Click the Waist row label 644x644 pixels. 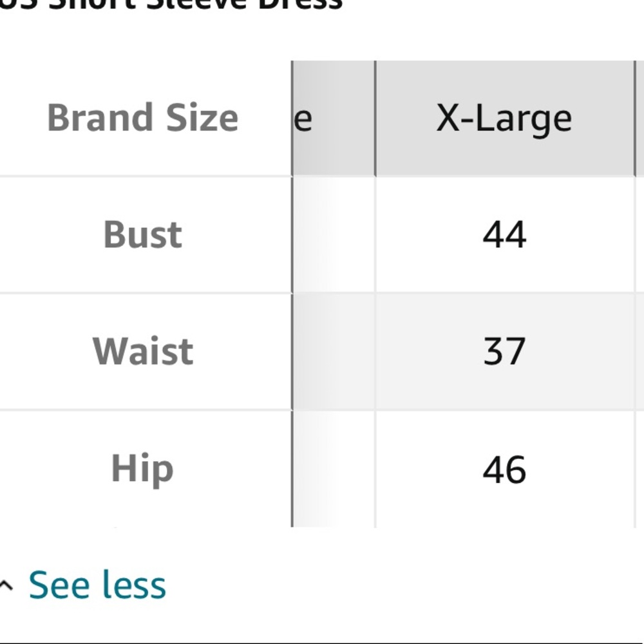(143, 352)
